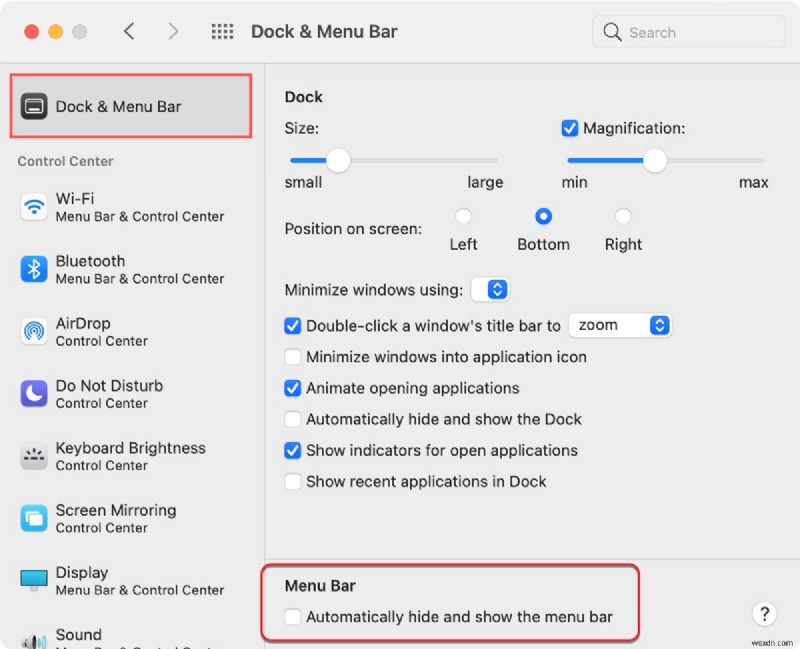This screenshot has width=800, height=649.
Task: Select Bluetooth in the sidebar list
Action: [131, 269]
